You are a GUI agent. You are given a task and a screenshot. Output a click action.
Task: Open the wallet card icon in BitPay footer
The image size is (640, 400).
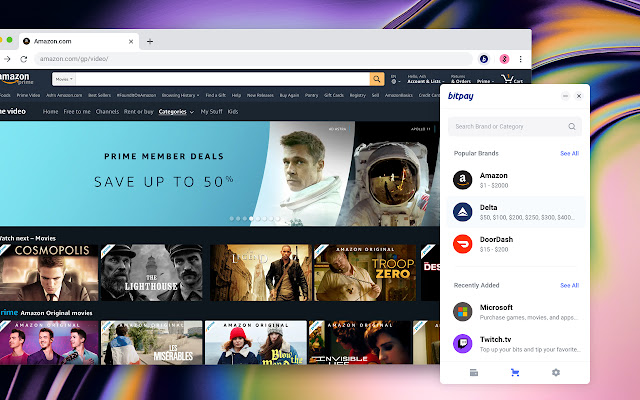tap(474, 372)
